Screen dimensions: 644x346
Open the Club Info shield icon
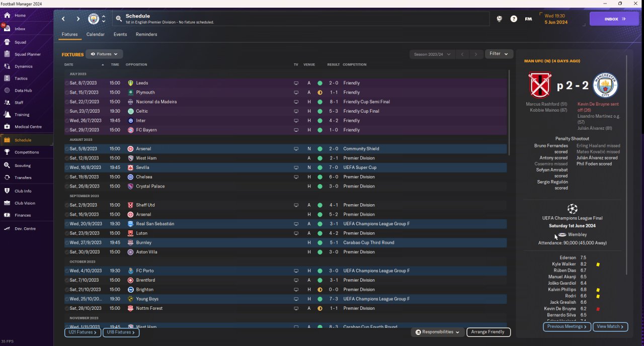7,191
